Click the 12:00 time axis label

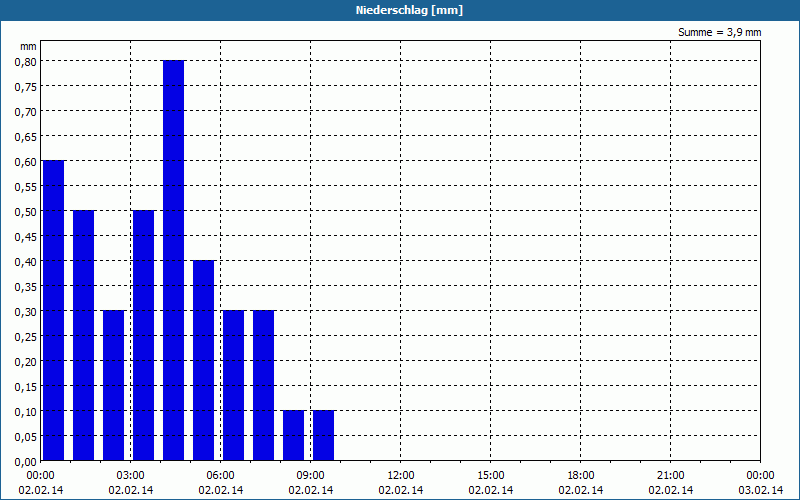pos(401,476)
